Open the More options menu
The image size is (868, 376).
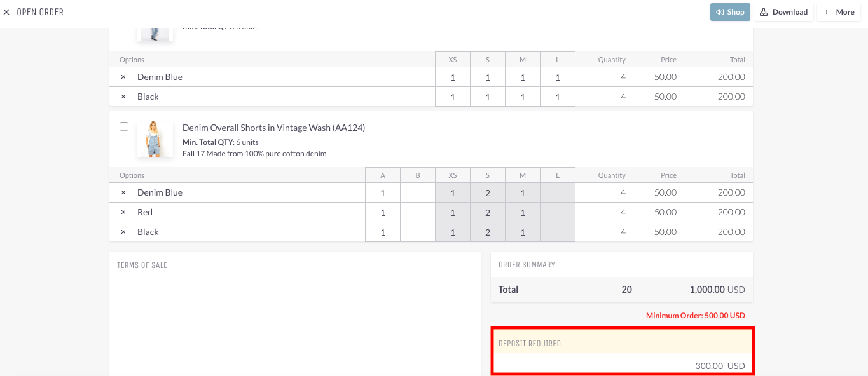pyautogui.click(x=839, y=12)
